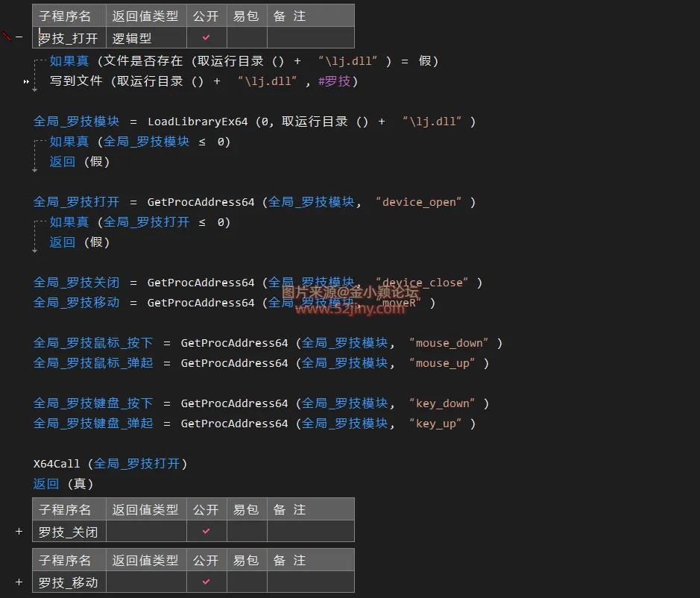Viewport: 700px width, 598px height.
Task: Click the breakpoint arrow marker beside 写到文件 line
Action: 25,81
